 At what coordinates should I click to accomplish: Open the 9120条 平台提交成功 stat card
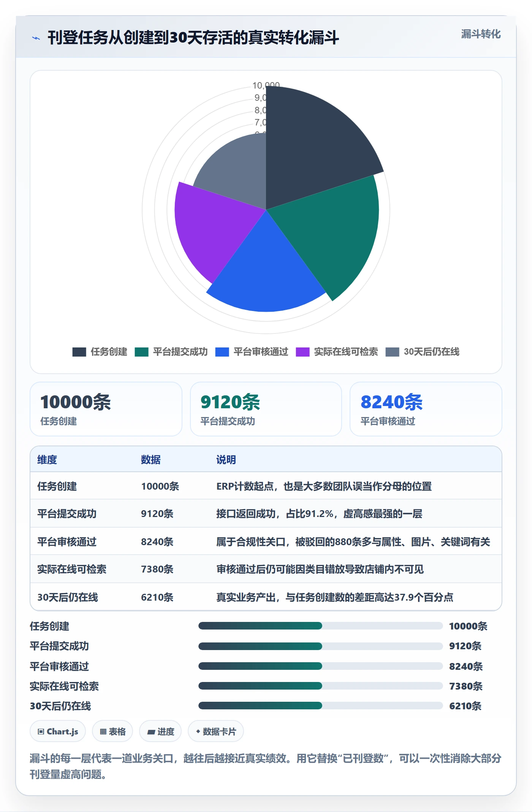pos(266,409)
